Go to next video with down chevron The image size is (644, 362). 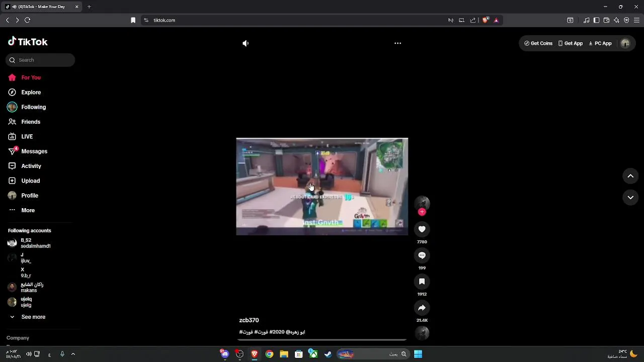point(630,198)
